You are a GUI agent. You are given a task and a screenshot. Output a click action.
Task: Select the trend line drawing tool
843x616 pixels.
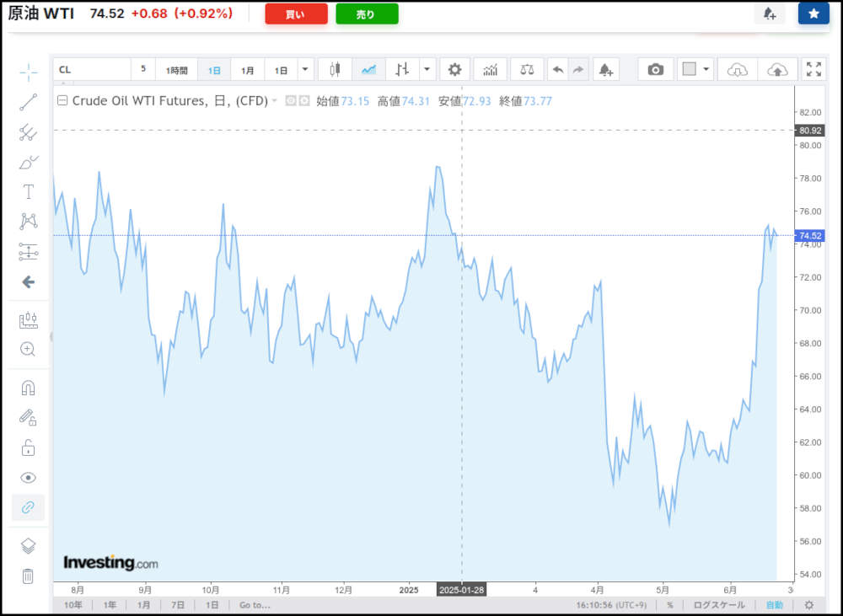click(x=28, y=102)
